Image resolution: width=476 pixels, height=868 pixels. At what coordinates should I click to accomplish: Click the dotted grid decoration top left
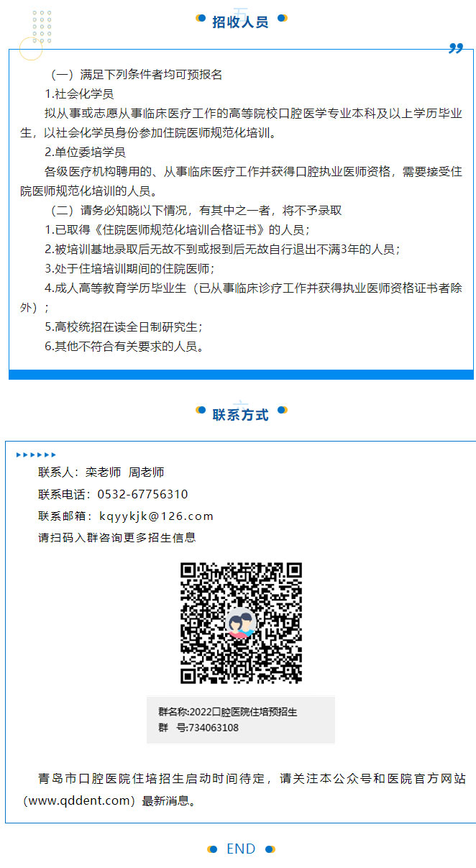[x=42, y=27]
